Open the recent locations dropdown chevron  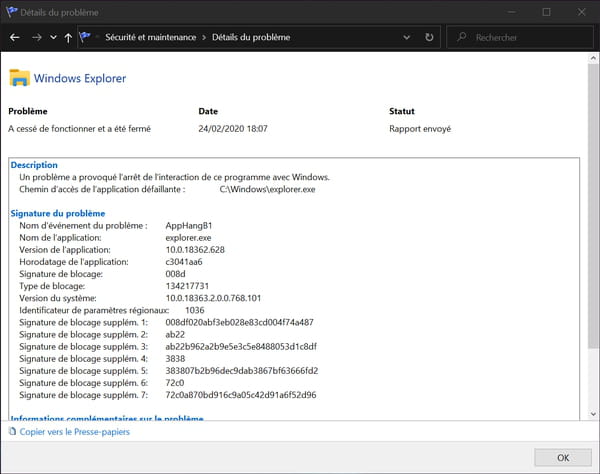[53, 37]
